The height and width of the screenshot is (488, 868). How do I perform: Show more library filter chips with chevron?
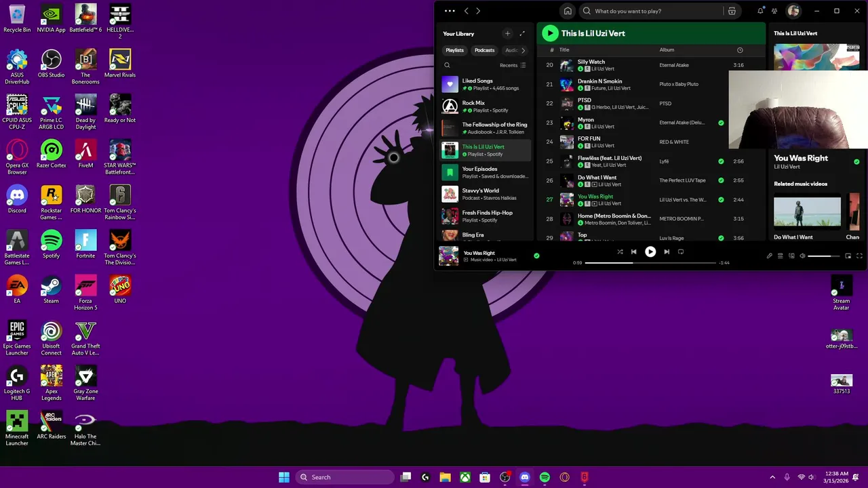point(523,50)
